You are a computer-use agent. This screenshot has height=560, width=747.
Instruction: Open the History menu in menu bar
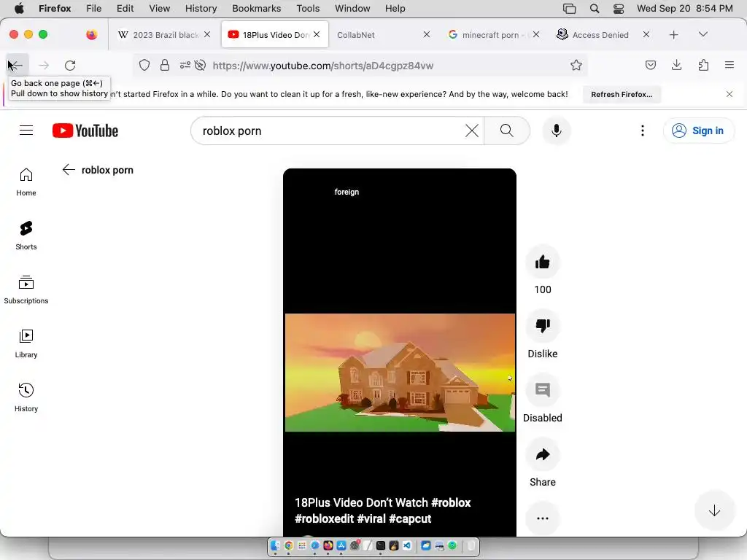[201, 8]
